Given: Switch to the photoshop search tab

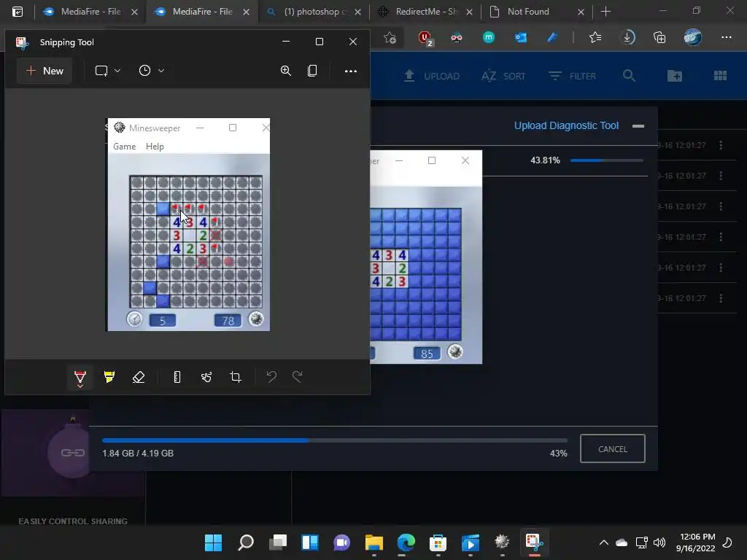Looking at the screenshot, I should 314,12.
